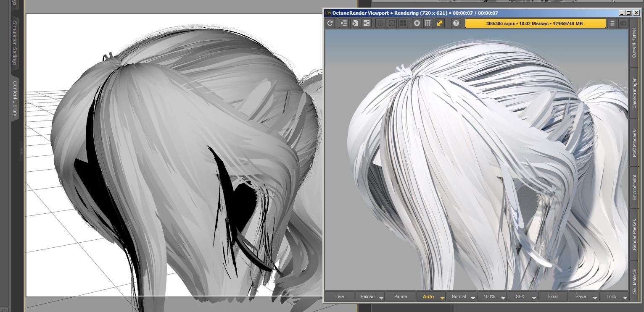
Task: Click the rendered hair image in Octane viewport
Action: point(477,160)
